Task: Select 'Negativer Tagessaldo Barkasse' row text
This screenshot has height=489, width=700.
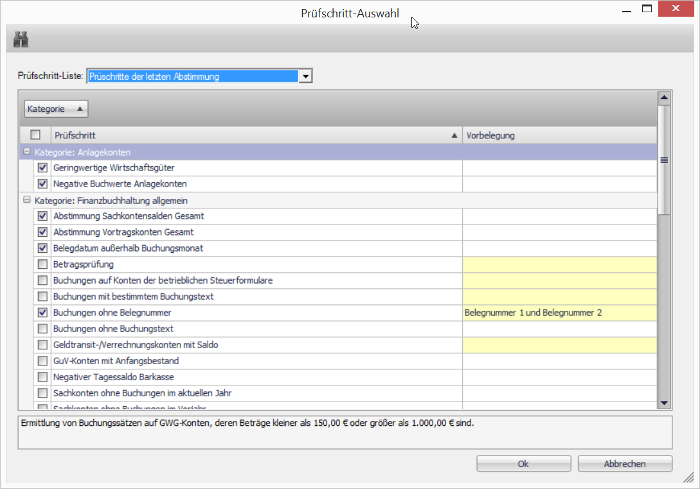Action: click(x=113, y=377)
